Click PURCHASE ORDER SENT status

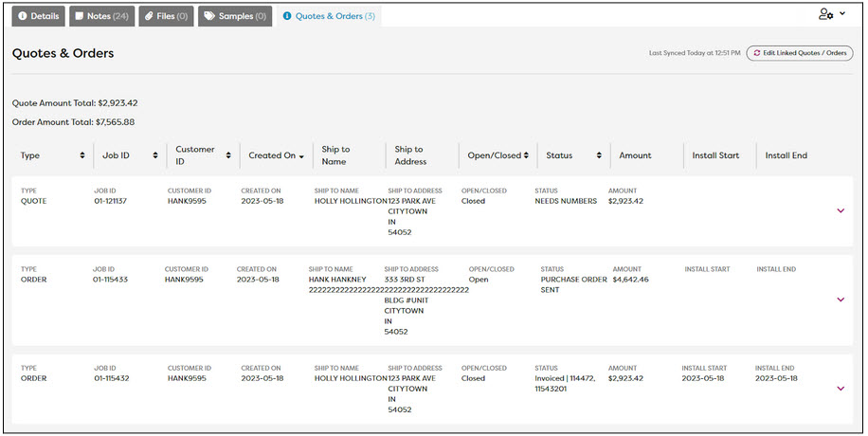click(x=573, y=284)
